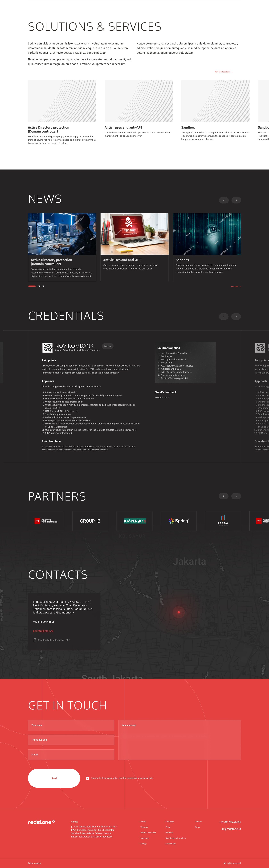This screenshot has width=269, height=868.
Task: Open the Virus Alert laptop news photo
Action: pyautogui.click(x=134, y=234)
